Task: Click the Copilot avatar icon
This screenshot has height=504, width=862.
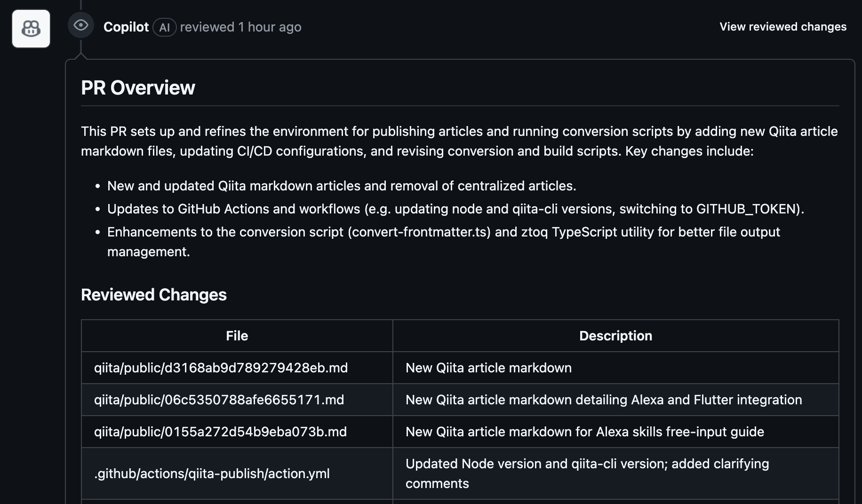Action: click(x=31, y=29)
